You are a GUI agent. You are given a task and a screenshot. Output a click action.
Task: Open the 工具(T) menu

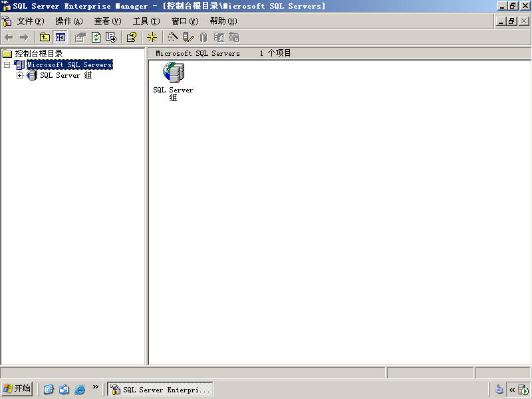[x=146, y=21]
